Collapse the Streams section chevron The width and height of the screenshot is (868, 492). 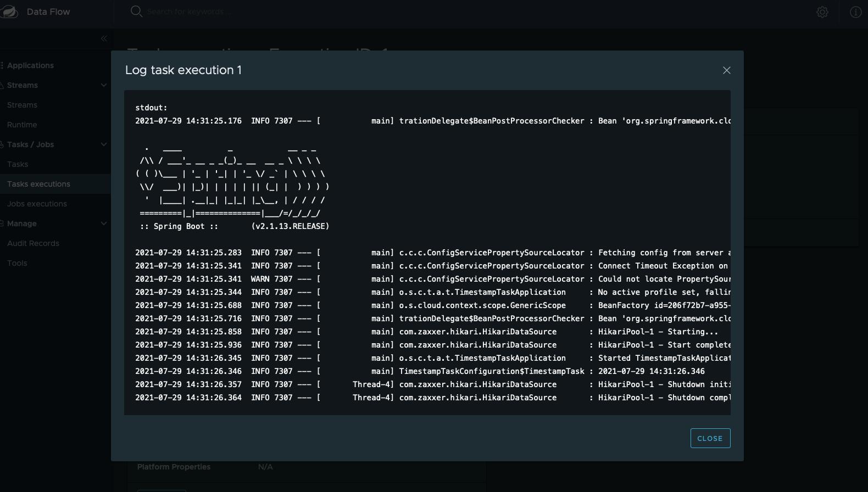[x=103, y=85]
